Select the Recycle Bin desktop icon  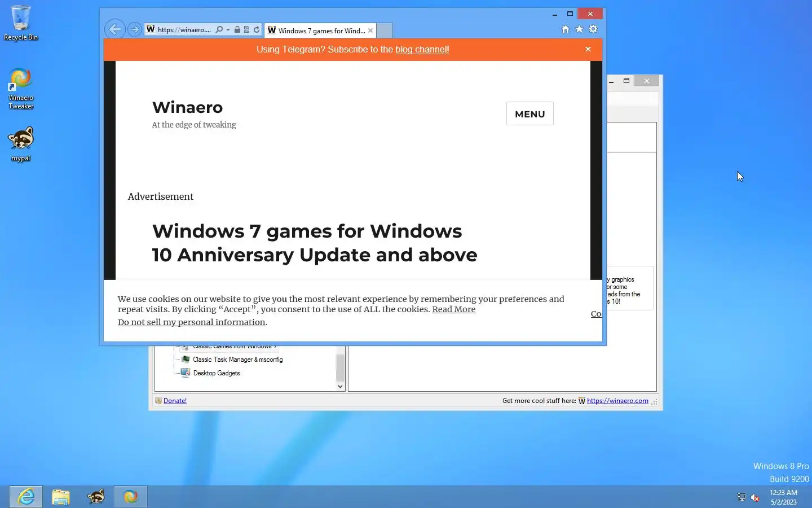21,23
